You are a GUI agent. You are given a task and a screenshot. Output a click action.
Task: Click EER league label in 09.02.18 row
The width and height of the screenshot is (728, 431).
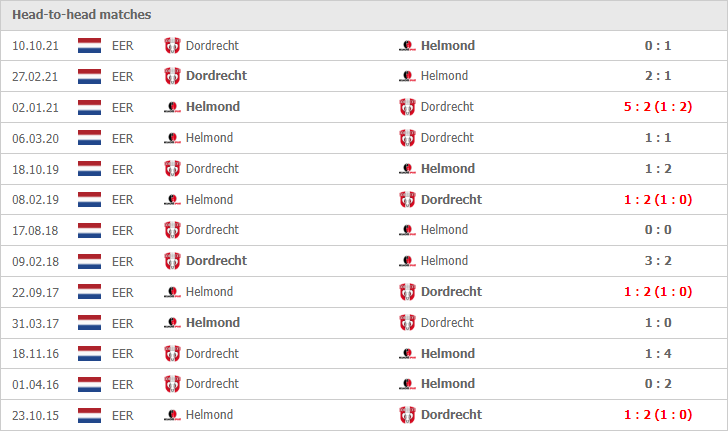tap(123, 261)
